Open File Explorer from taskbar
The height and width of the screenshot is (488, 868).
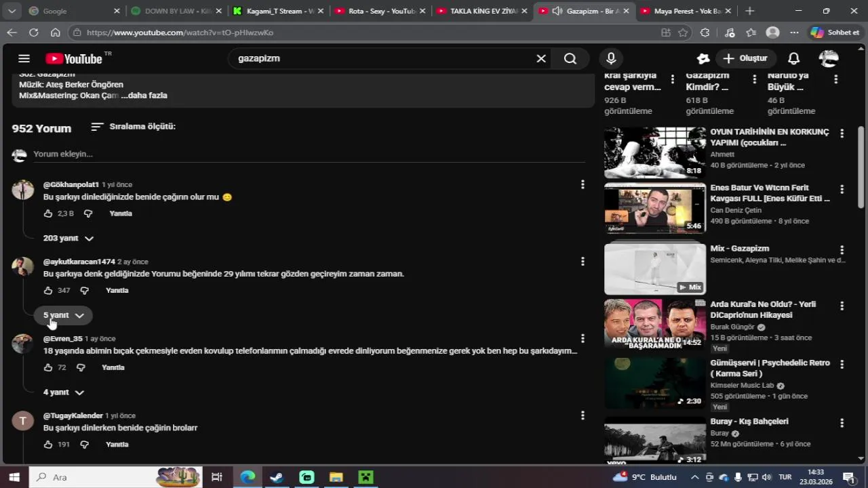tap(336, 477)
